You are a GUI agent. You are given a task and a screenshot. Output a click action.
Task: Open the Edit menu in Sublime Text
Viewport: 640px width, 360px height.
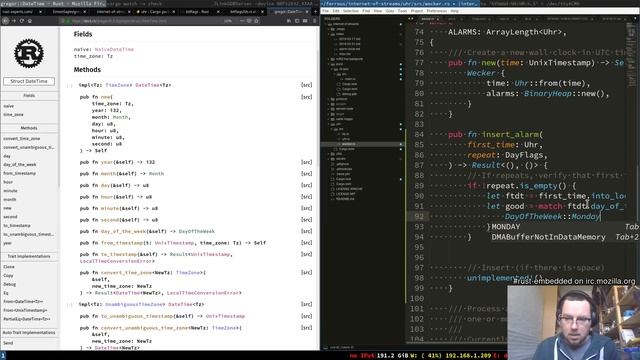(336, 11)
